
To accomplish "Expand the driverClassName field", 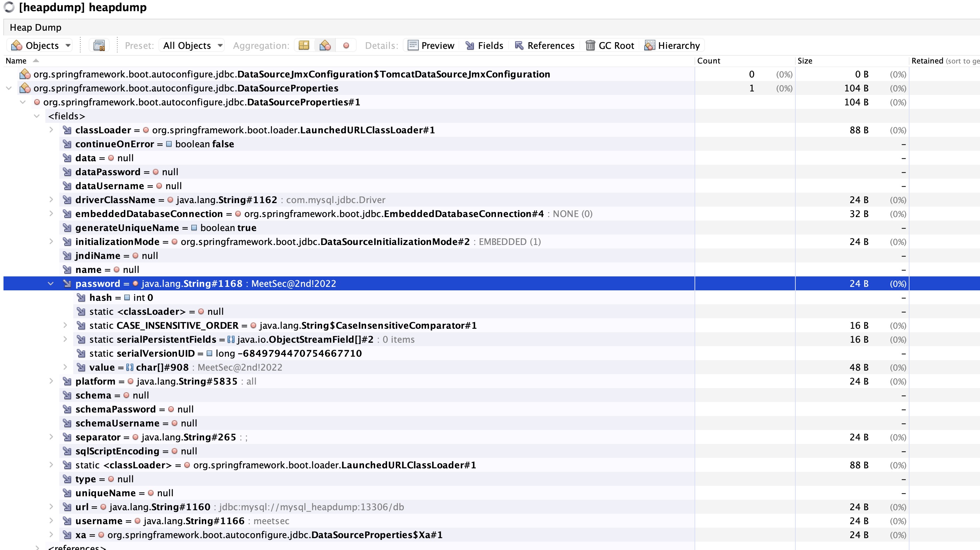I will (51, 200).
